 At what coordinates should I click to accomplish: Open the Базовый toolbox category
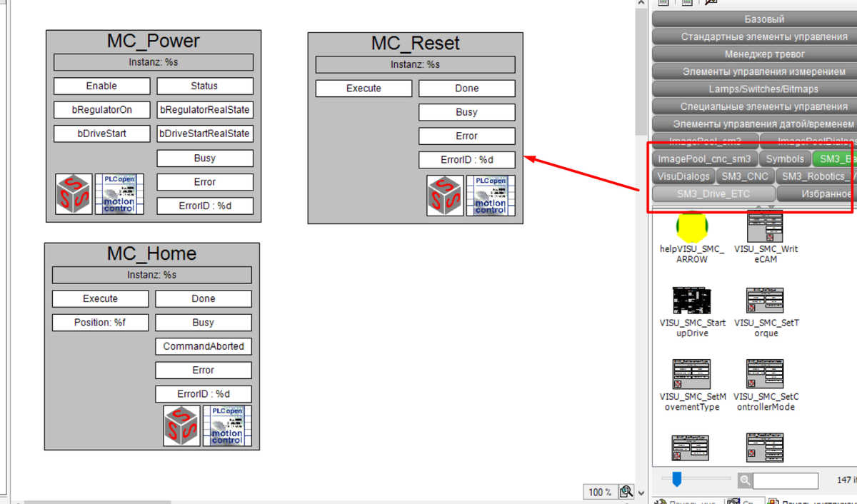(754, 19)
